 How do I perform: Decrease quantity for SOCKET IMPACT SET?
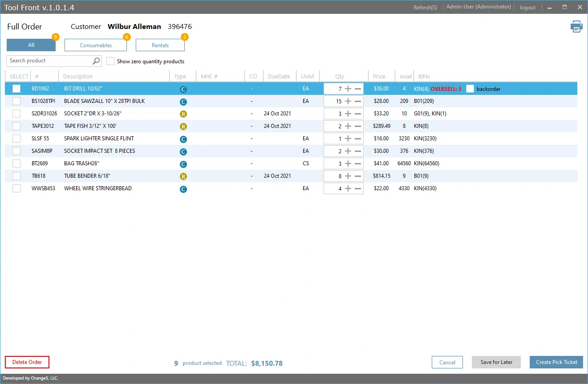(358, 151)
